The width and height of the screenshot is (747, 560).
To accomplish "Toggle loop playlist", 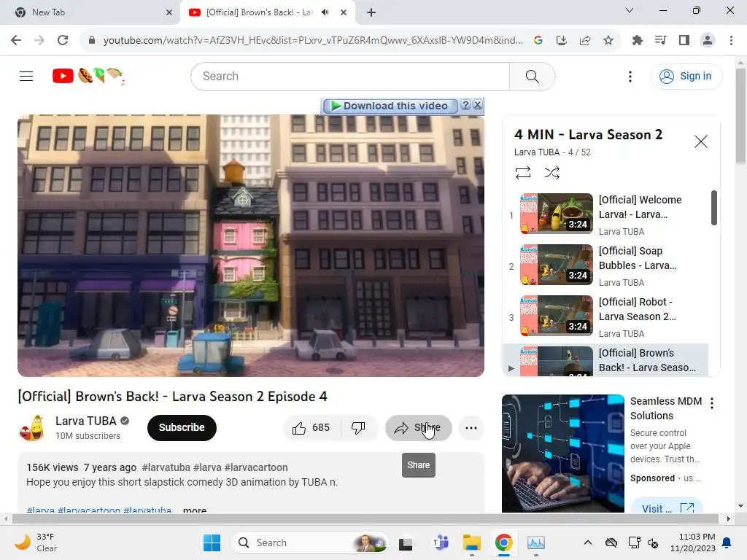I will point(522,172).
